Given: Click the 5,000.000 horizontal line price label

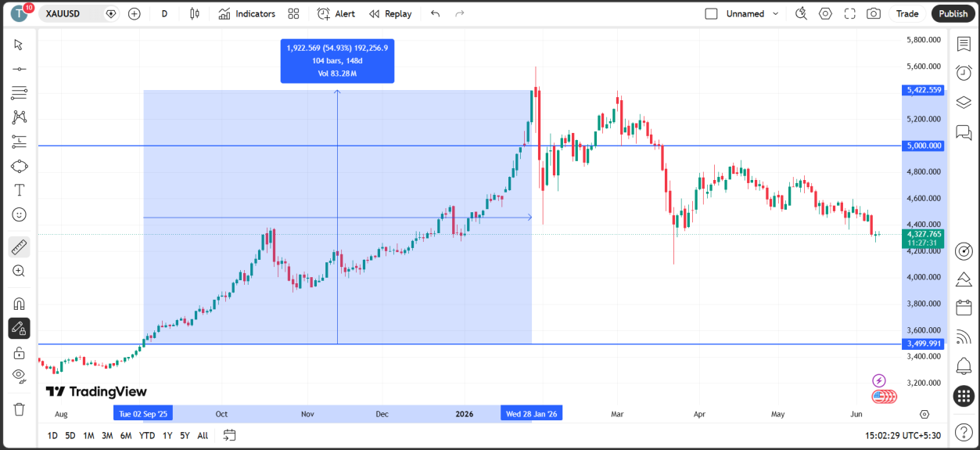Looking at the screenshot, I should [x=924, y=146].
